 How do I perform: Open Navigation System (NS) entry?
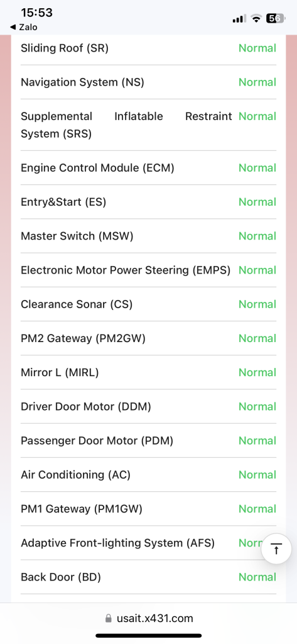pos(148,82)
